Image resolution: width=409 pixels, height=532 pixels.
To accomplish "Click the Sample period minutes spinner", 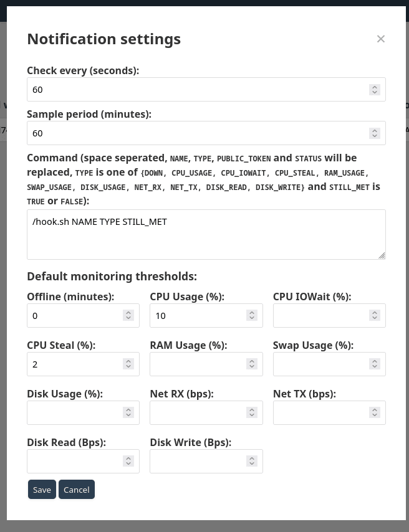I will click(374, 133).
